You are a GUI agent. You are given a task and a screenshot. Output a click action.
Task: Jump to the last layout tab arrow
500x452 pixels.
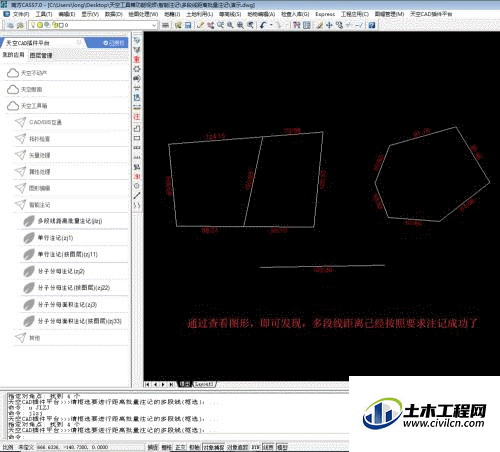pos(171,384)
